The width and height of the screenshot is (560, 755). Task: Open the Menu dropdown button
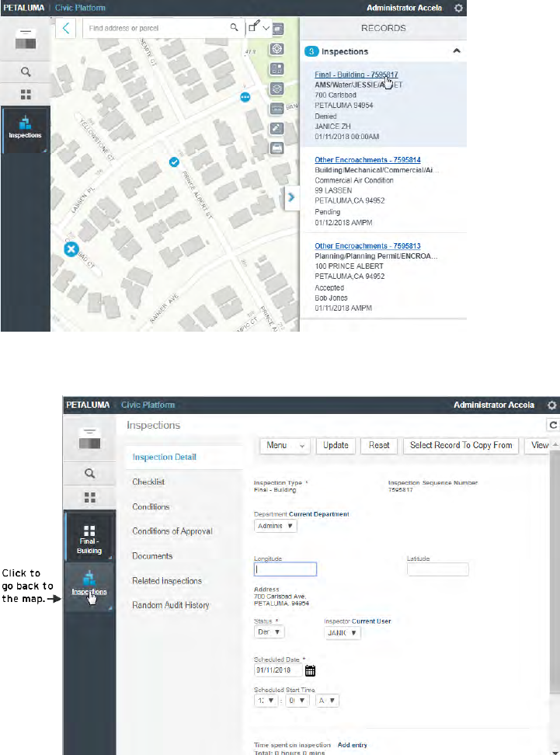point(285,445)
